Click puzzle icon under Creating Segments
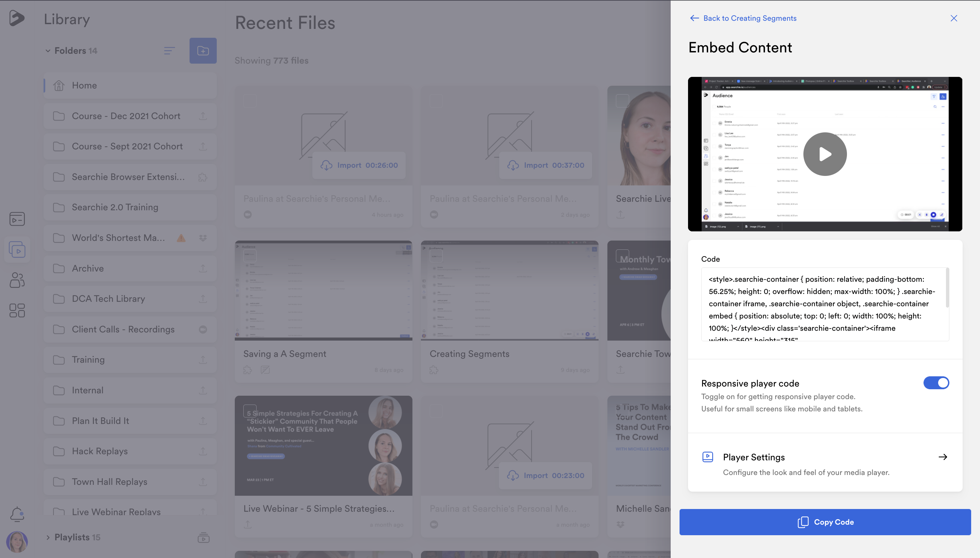The image size is (980, 558). 434,370
